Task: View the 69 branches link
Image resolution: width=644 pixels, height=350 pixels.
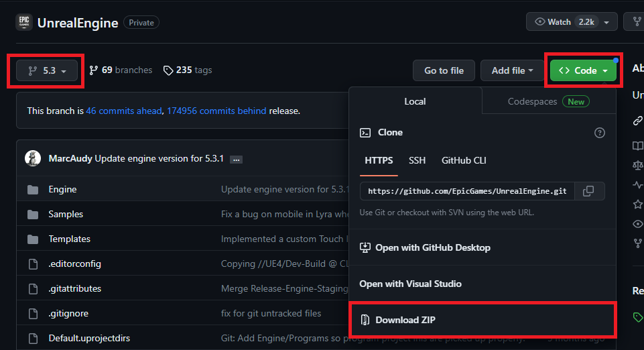Action: [121, 70]
